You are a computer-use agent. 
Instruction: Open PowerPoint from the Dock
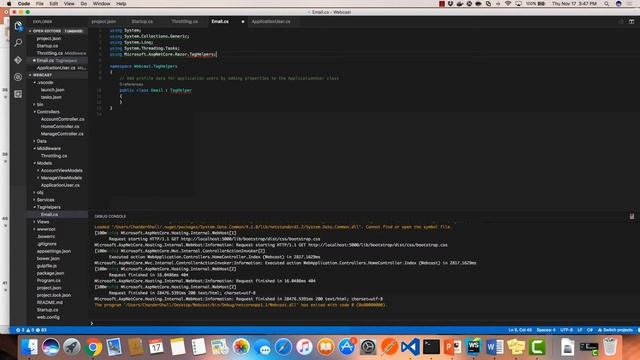pos(452,347)
